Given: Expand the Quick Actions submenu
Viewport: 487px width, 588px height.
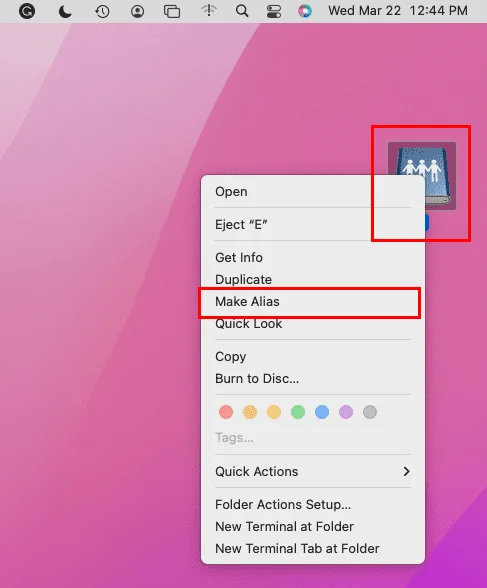Looking at the screenshot, I should coord(313,472).
